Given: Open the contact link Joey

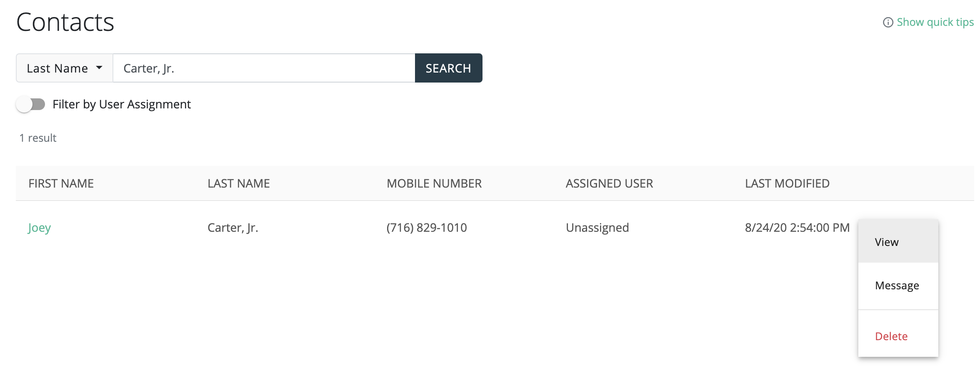Looking at the screenshot, I should click(39, 228).
